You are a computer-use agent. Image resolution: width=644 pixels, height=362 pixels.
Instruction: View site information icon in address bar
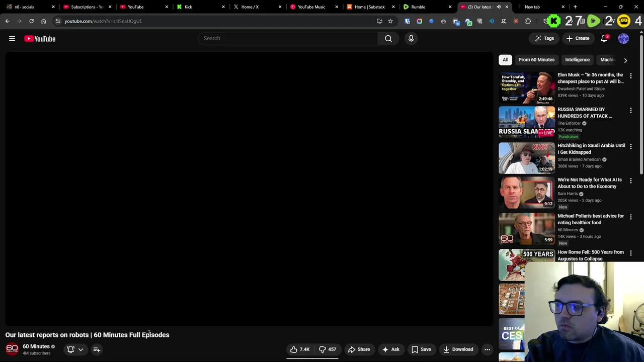[x=58, y=21]
